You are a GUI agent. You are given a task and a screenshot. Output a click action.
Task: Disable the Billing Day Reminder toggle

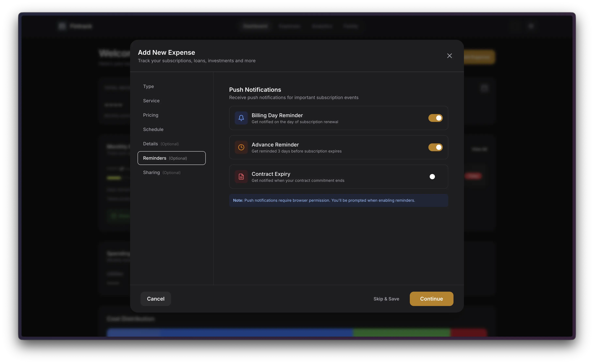[435, 118]
